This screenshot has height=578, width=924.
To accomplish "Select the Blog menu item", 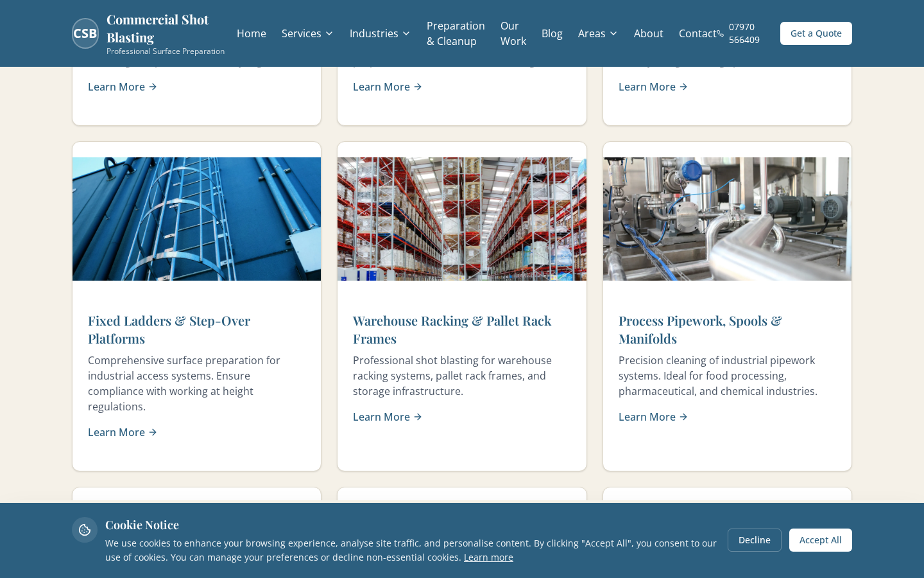I will coord(552,33).
